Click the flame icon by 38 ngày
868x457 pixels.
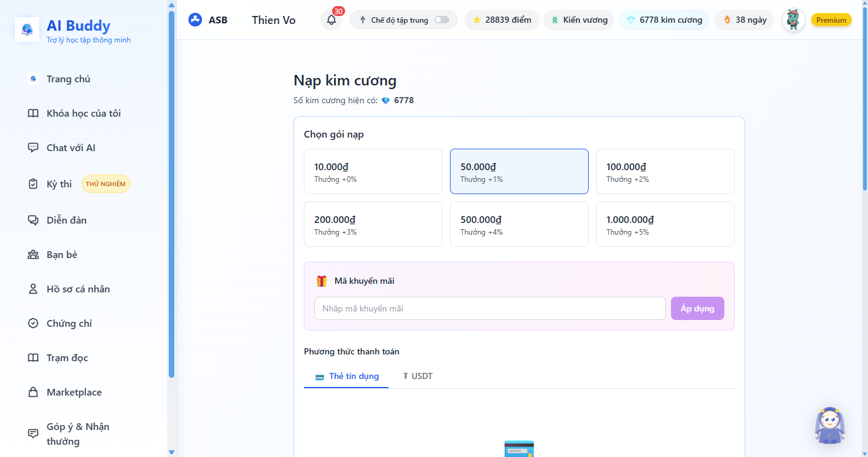727,20
